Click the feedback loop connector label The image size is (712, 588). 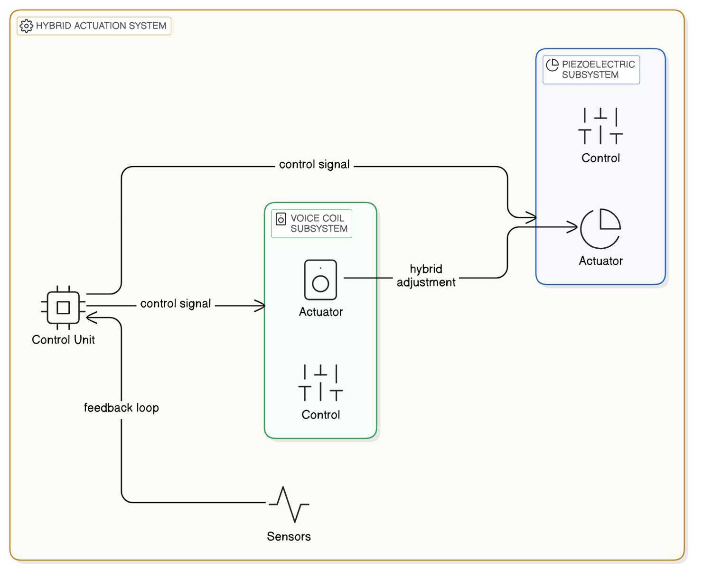pos(122,408)
